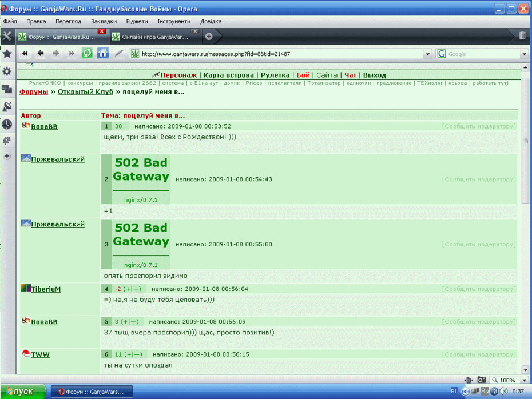Open the closed tabs trash icon
Image resolution: width=532 pixels, height=399 pixels.
coord(522,35)
